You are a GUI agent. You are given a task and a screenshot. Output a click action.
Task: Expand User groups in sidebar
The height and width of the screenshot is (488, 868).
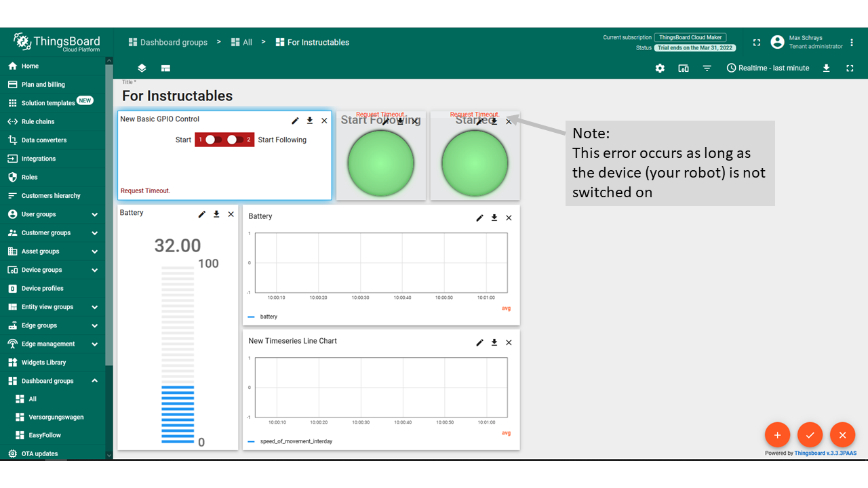pyautogui.click(x=94, y=214)
